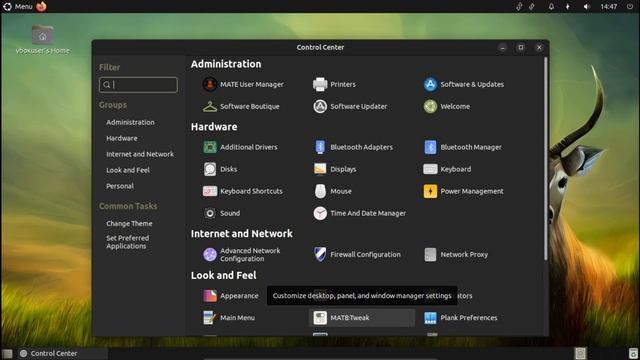
Task: Maximize the Control Center window
Action: click(521, 47)
